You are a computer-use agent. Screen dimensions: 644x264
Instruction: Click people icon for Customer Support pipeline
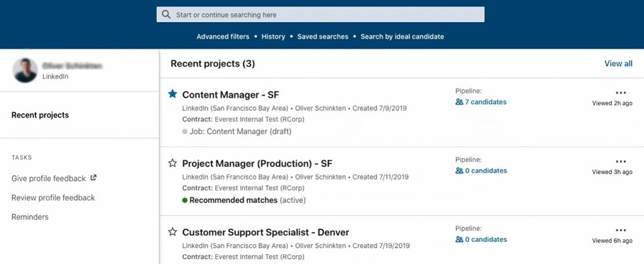coord(459,239)
